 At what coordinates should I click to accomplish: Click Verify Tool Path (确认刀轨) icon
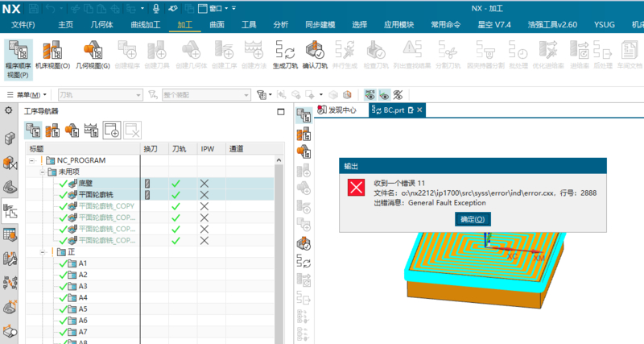point(315,55)
